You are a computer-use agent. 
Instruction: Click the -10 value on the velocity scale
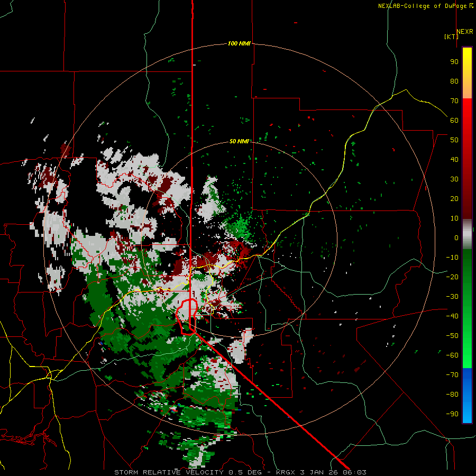pyautogui.click(x=452, y=258)
